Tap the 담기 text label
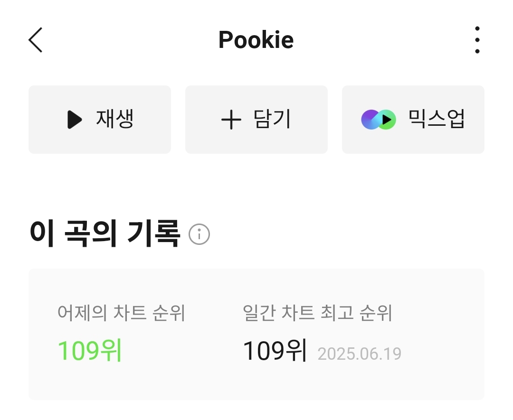 coord(272,119)
